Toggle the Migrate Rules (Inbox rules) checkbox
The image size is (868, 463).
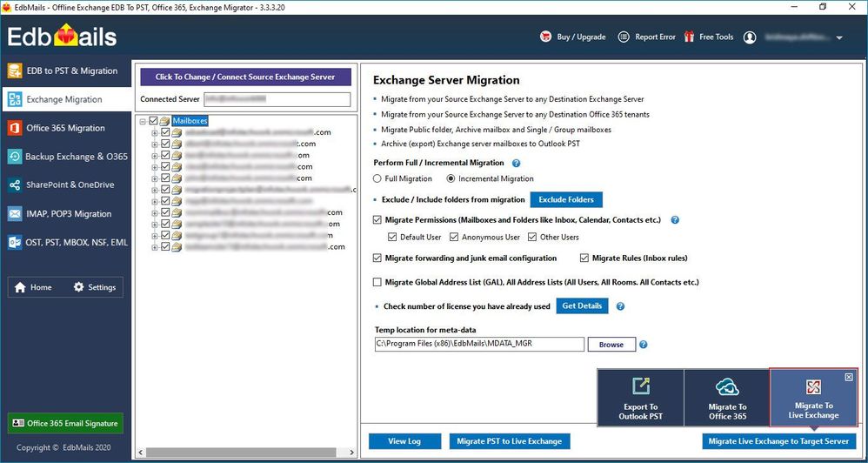[584, 258]
